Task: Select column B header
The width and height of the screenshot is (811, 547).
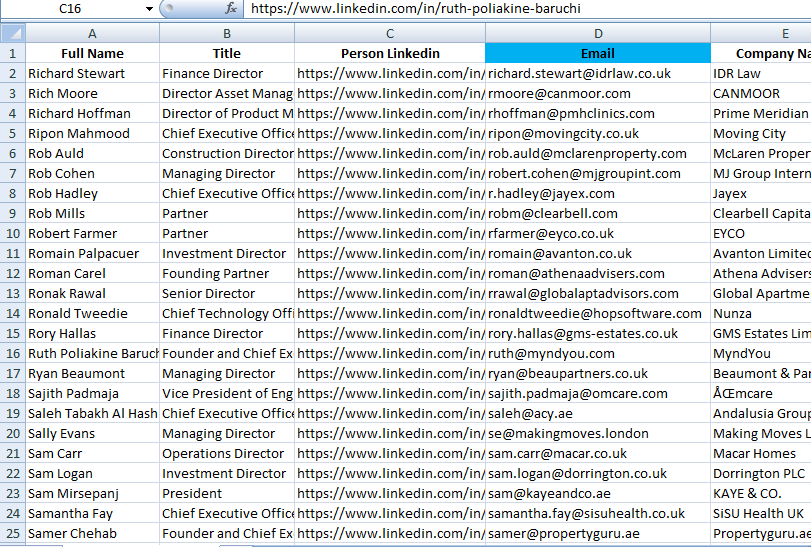Action: (227, 34)
